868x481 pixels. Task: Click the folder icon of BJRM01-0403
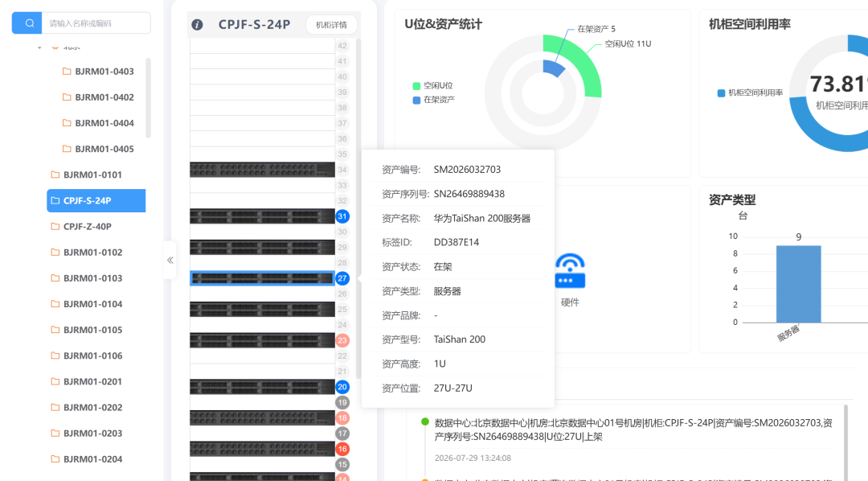click(x=67, y=71)
